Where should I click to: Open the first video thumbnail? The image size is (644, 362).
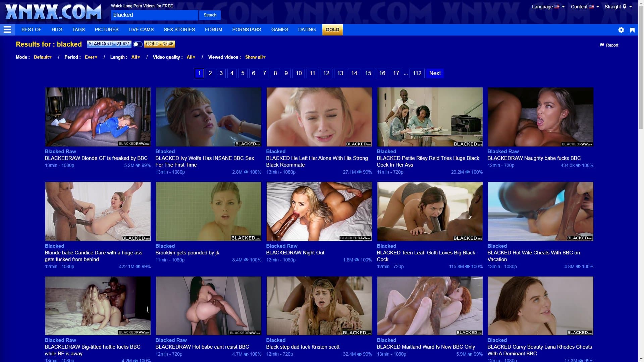[98, 117]
